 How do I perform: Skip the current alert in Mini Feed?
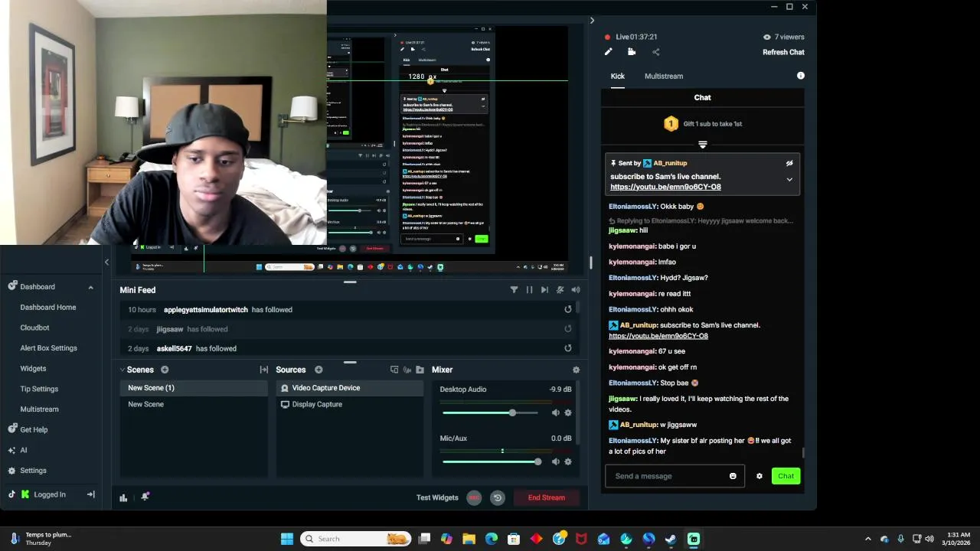[544, 290]
